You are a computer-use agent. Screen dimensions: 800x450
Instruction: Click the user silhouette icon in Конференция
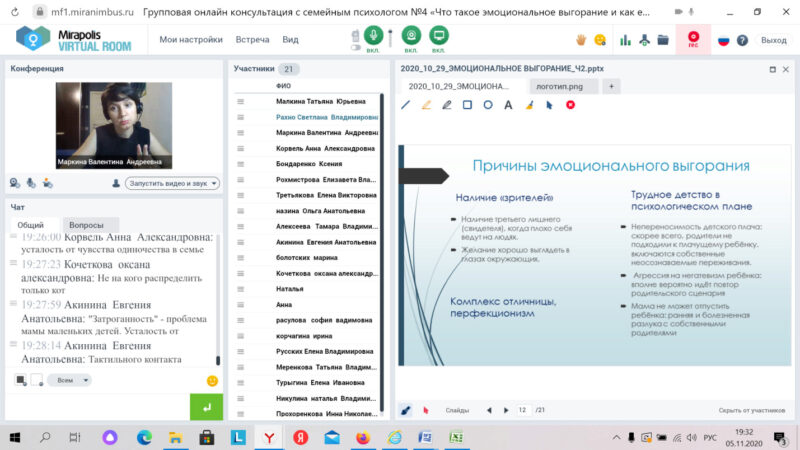click(116, 183)
